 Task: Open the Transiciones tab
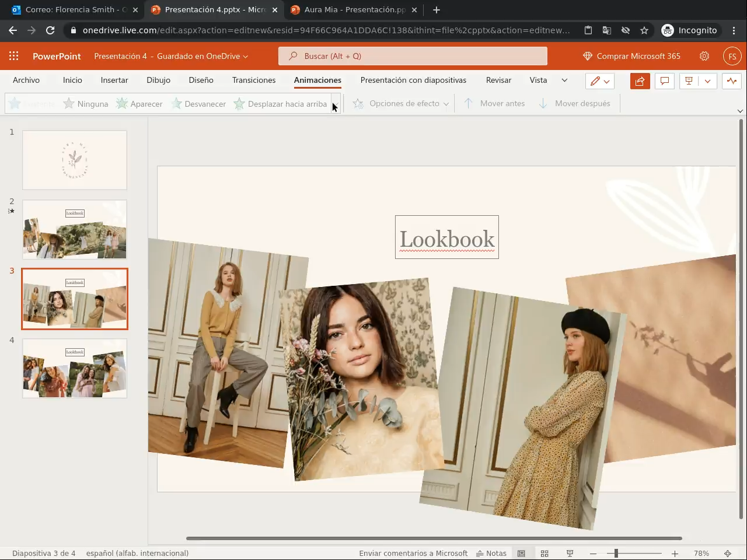tap(253, 80)
